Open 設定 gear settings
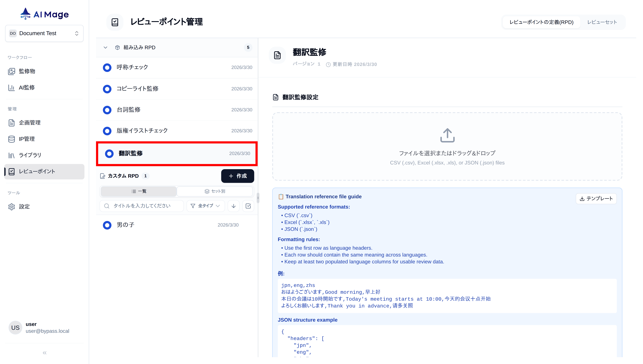Image resolution: width=643 pixels, height=364 pixels. click(x=24, y=207)
